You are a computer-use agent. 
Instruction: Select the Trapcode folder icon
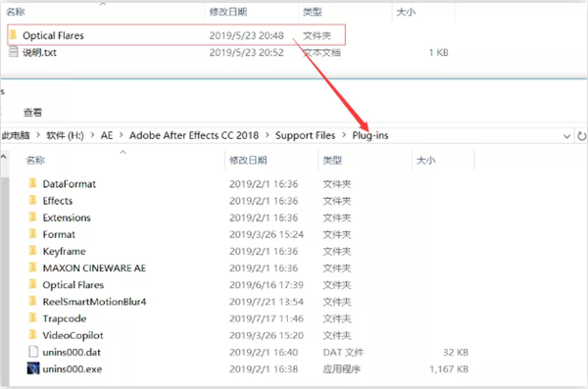tap(33, 318)
